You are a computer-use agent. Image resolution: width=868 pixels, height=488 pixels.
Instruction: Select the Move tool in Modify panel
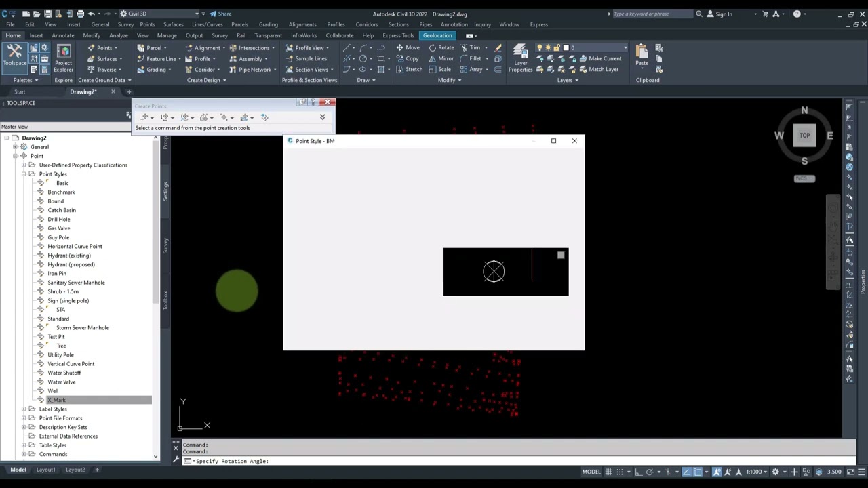click(408, 47)
